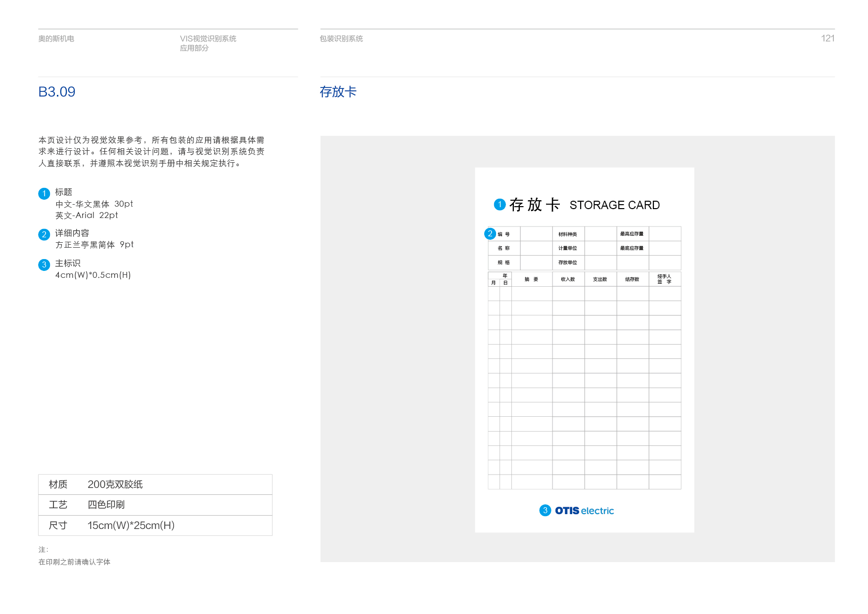The width and height of the screenshot is (868, 614).
Task: Click the 包装识别系统 header label
Action: (341, 39)
